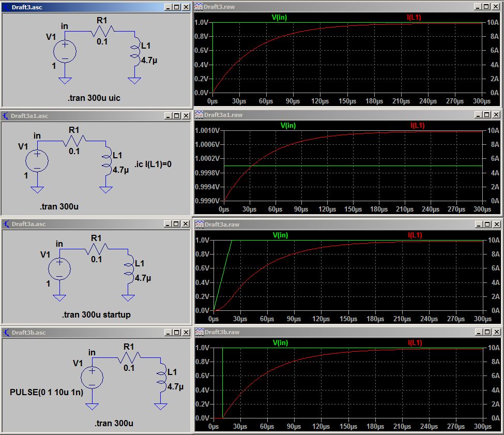The width and height of the screenshot is (504, 435).
Task: Click the Draft3a.asc window title icon
Action: coord(6,224)
